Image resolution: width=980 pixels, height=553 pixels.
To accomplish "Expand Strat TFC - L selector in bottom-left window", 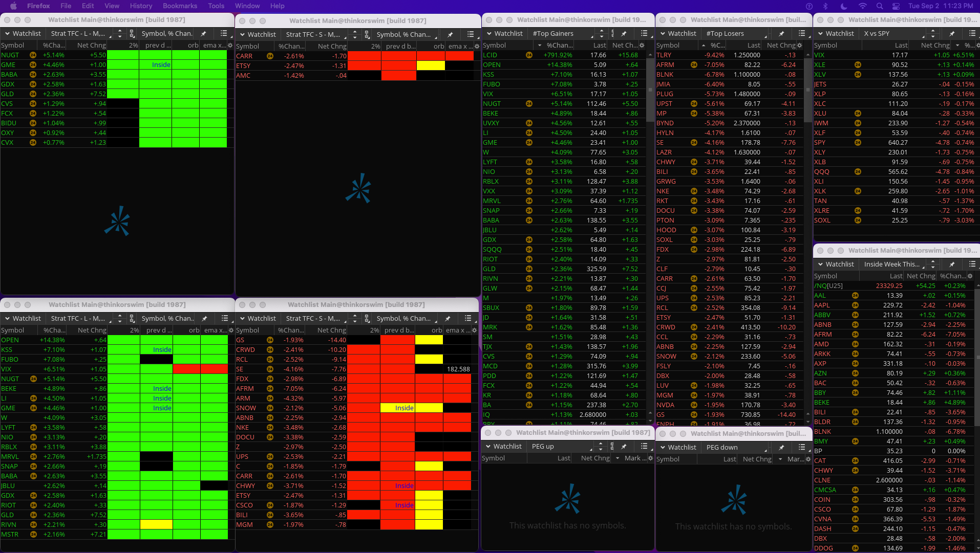I will pyautogui.click(x=80, y=318).
